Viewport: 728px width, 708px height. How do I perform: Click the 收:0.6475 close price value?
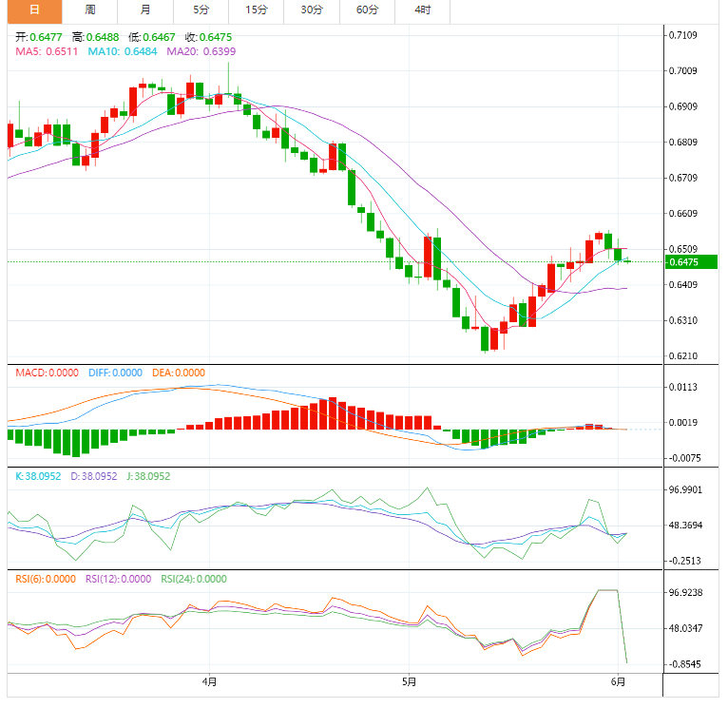coord(208,37)
